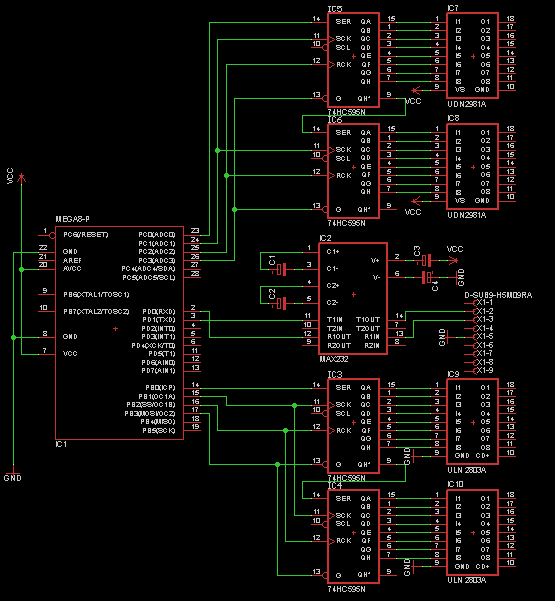Click the AVCC pin label on IC1

[x=72, y=269]
